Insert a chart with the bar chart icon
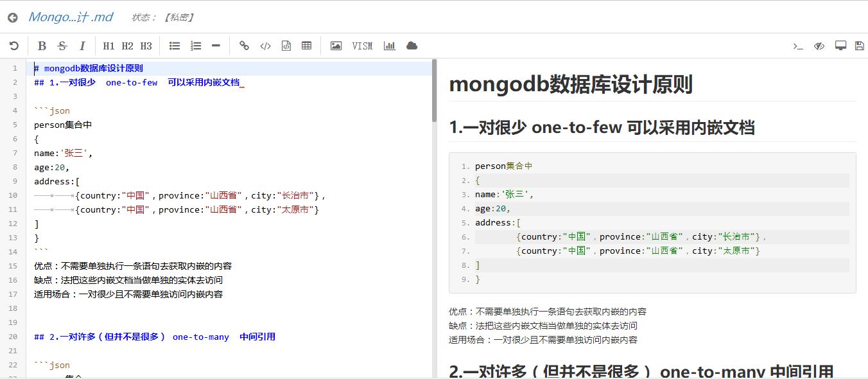 (x=389, y=46)
